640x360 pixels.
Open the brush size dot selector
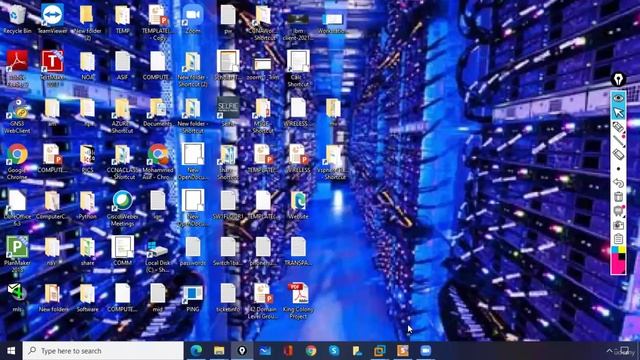pyautogui.click(x=618, y=169)
